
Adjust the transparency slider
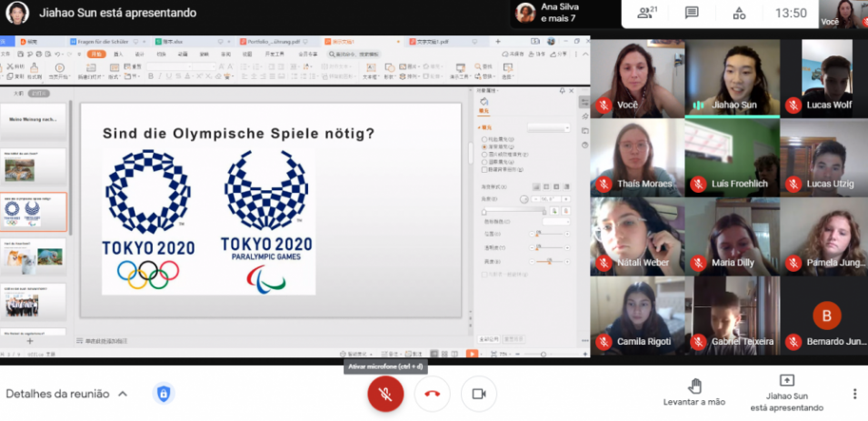click(550, 247)
